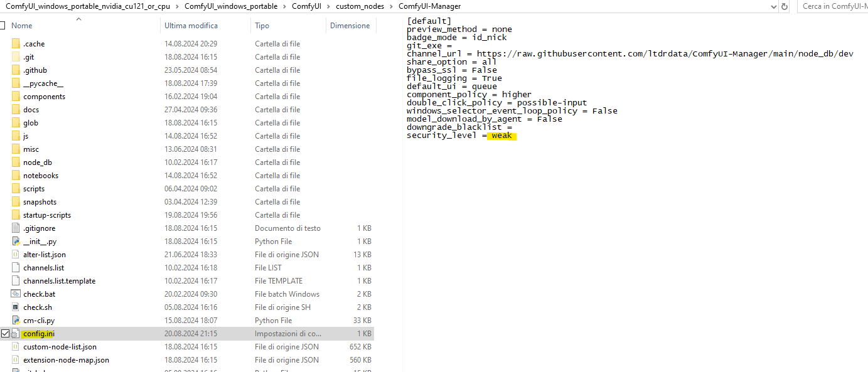Expand the chevron after ComfyUI breadcrumb
This screenshot has height=372, width=868.
(328, 6)
